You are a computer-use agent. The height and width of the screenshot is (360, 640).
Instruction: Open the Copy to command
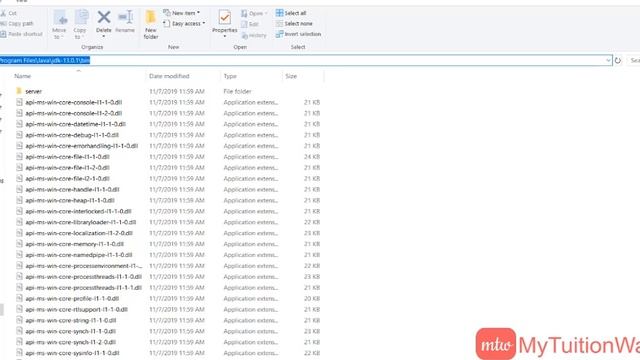click(80, 25)
